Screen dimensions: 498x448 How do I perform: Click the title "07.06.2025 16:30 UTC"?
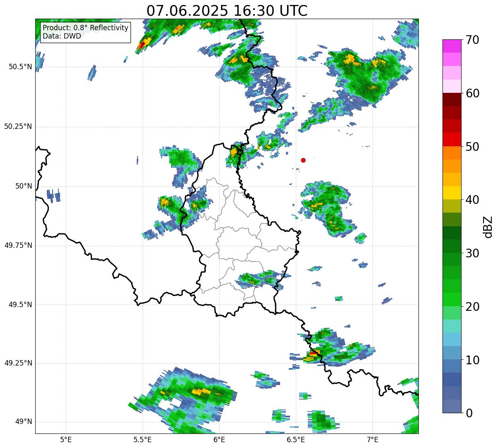[227, 10]
